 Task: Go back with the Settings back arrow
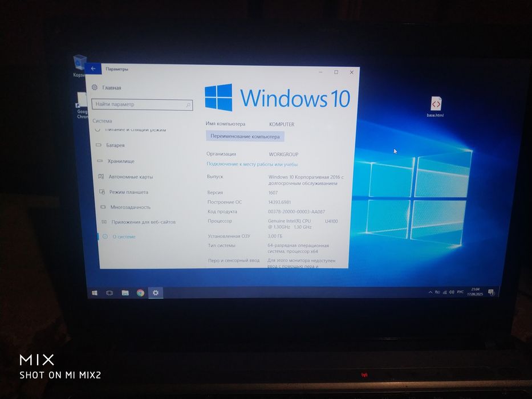pos(93,68)
